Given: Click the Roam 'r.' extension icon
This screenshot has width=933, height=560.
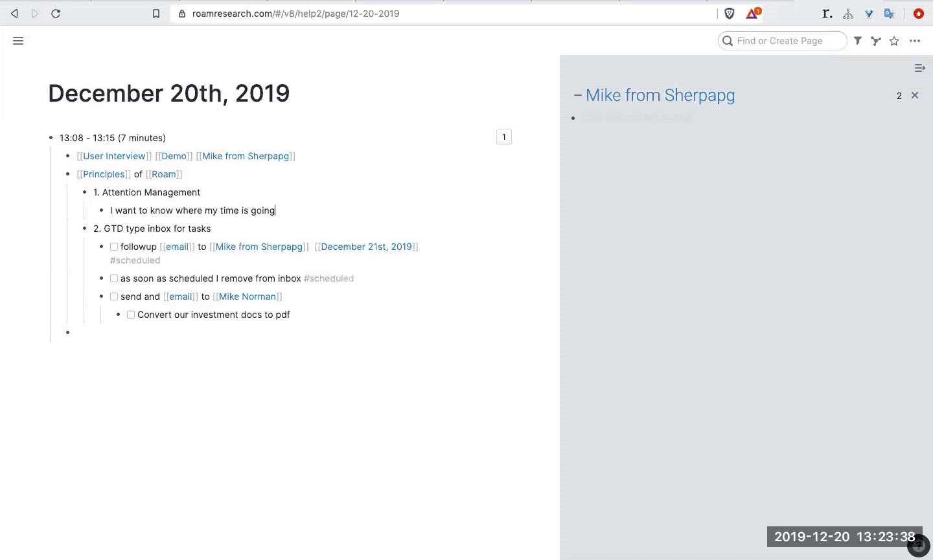Looking at the screenshot, I should point(827,14).
